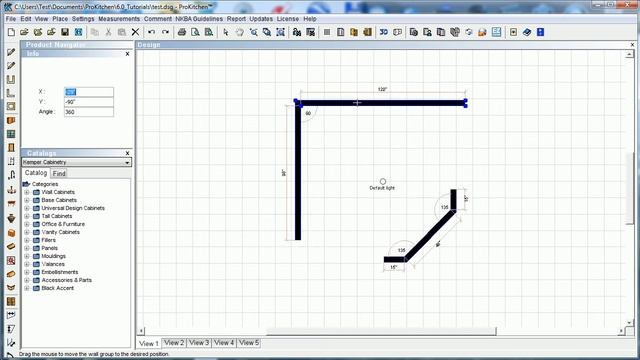This screenshot has height=360, width=640.
Task: Select the Default light marker on canvas
Action: pos(382,181)
